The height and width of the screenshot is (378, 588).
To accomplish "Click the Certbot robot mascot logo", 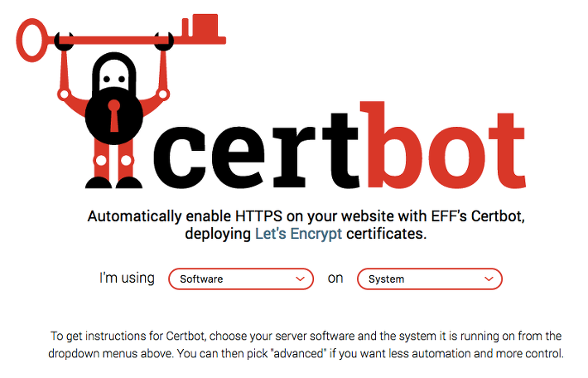I will (121, 101).
